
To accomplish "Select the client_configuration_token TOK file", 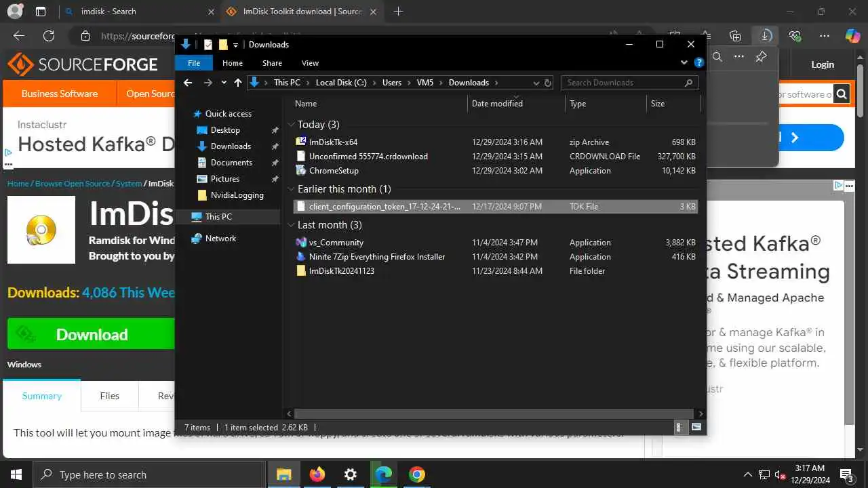I will (496, 207).
